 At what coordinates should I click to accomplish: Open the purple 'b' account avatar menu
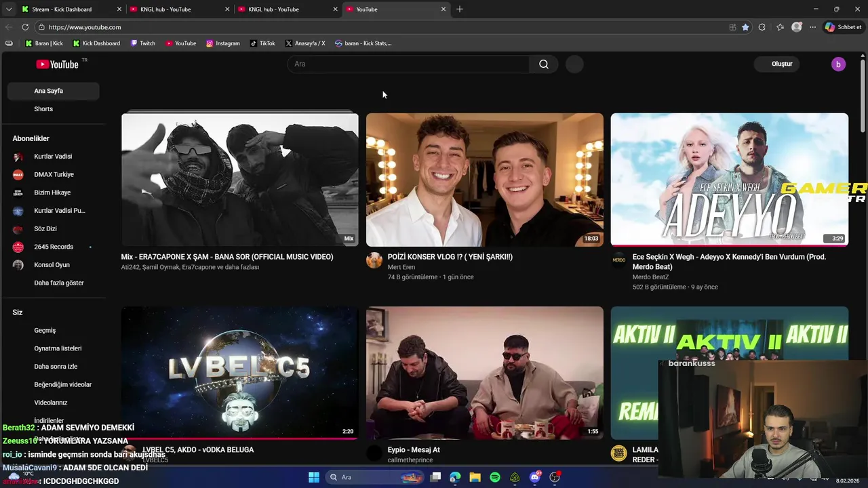[x=838, y=64]
